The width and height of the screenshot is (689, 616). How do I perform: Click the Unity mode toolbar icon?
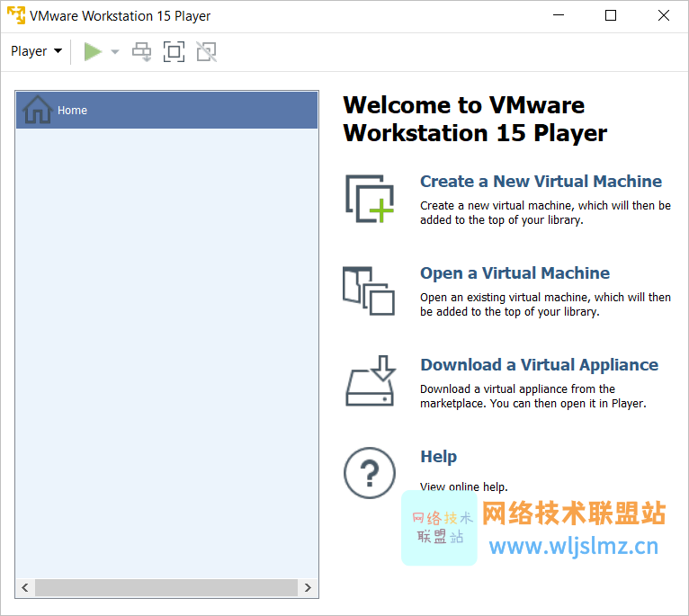coord(207,52)
